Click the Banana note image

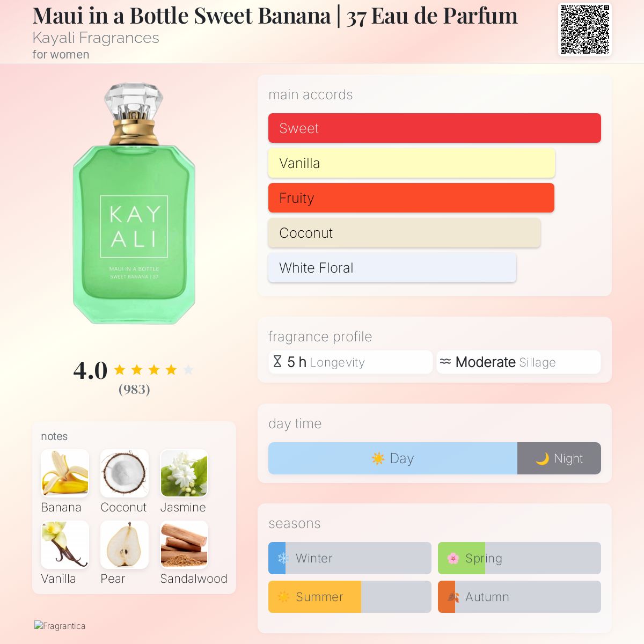point(65,473)
